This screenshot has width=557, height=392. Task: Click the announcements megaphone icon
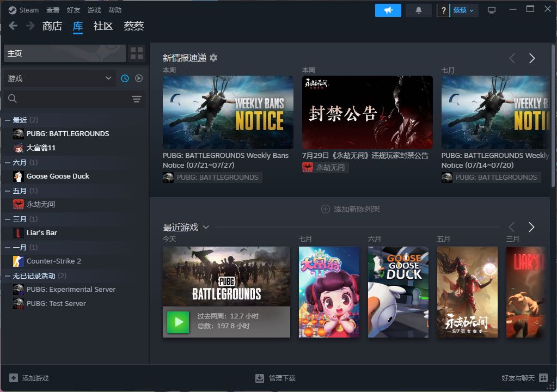pos(388,10)
